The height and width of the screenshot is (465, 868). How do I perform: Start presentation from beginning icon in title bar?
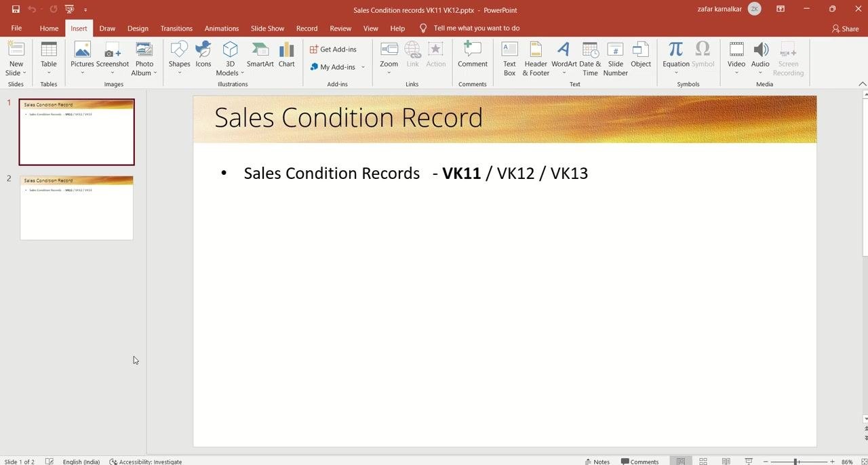click(69, 9)
